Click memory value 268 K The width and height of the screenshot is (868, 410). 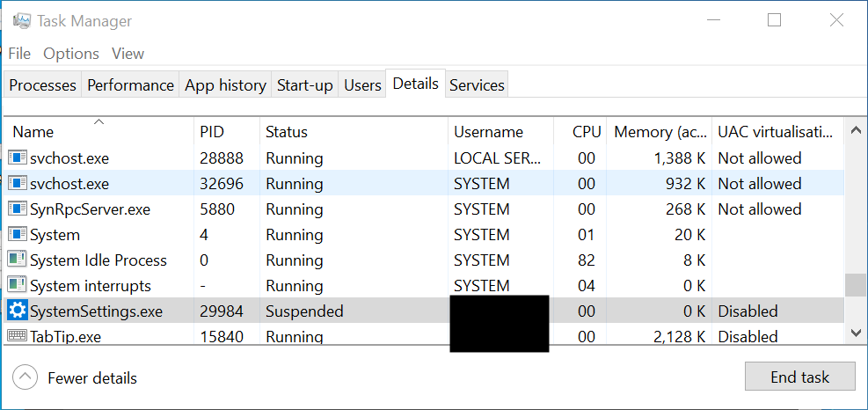[685, 209]
